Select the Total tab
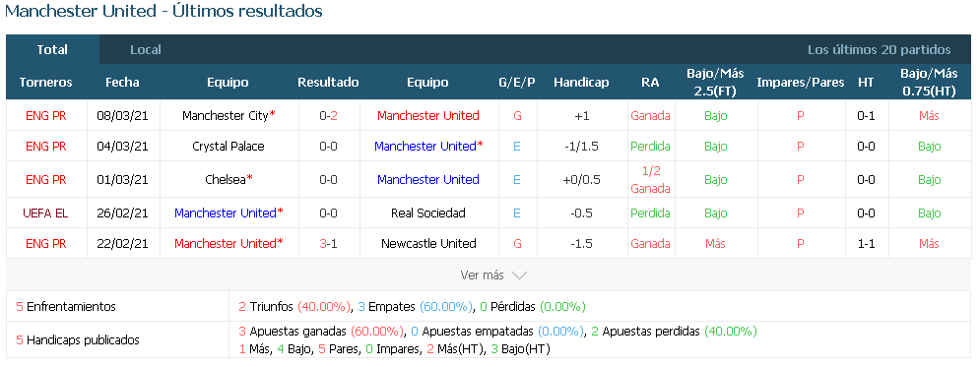The height and width of the screenshot is (367, 980). (x=52, y=50)
